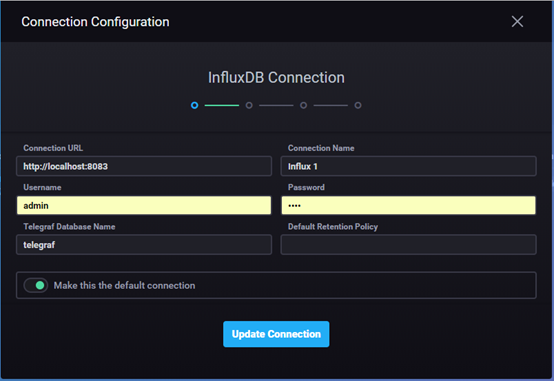Click the Connection URL input field
This screenshot has width=554, height=381.
[144, 166]
